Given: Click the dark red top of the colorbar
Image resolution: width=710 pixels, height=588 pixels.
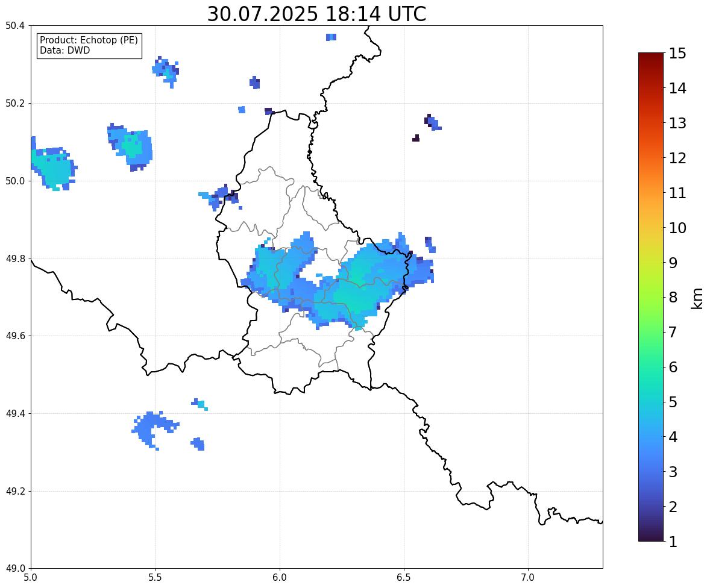Looking at the screenshot, I should (651, 58).
